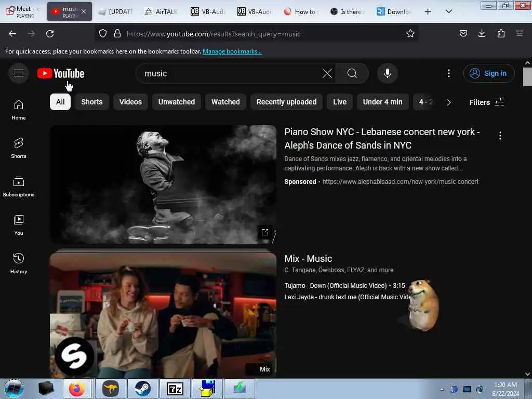Open options for the Piano Show ad
This screenshot has height=399, width=532.
tap(500, 136)
